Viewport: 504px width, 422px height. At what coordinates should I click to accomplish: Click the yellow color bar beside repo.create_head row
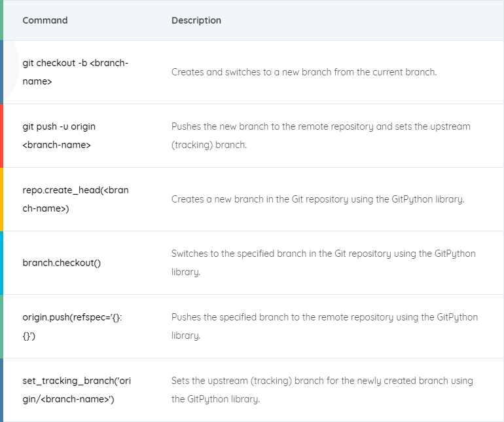click(2, 199)
